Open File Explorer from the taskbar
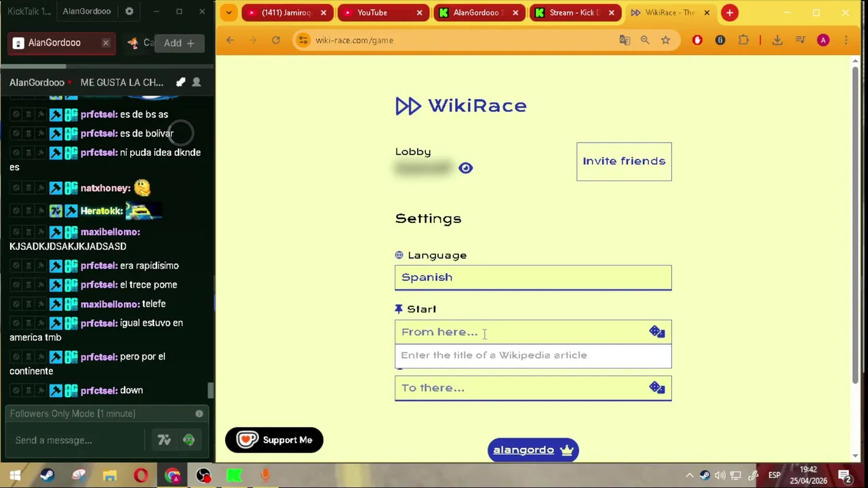This screenshot has height=488, width=868. tap(110, 476)
